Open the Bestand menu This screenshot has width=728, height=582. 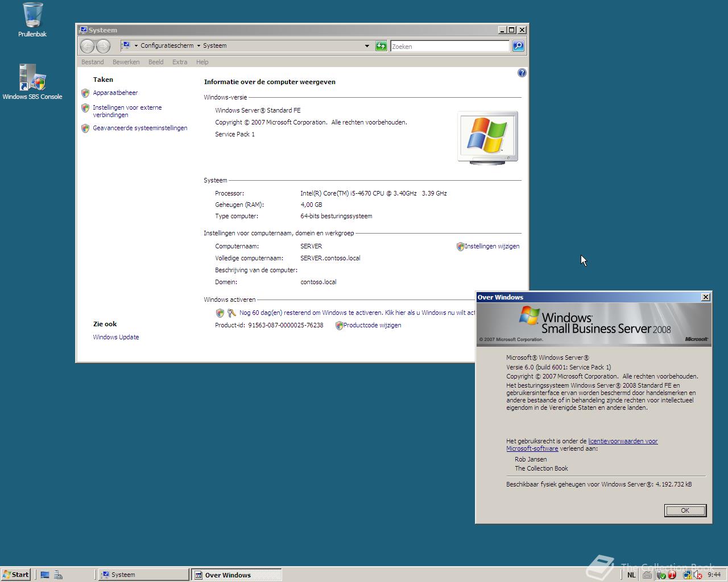coord(93,62)
